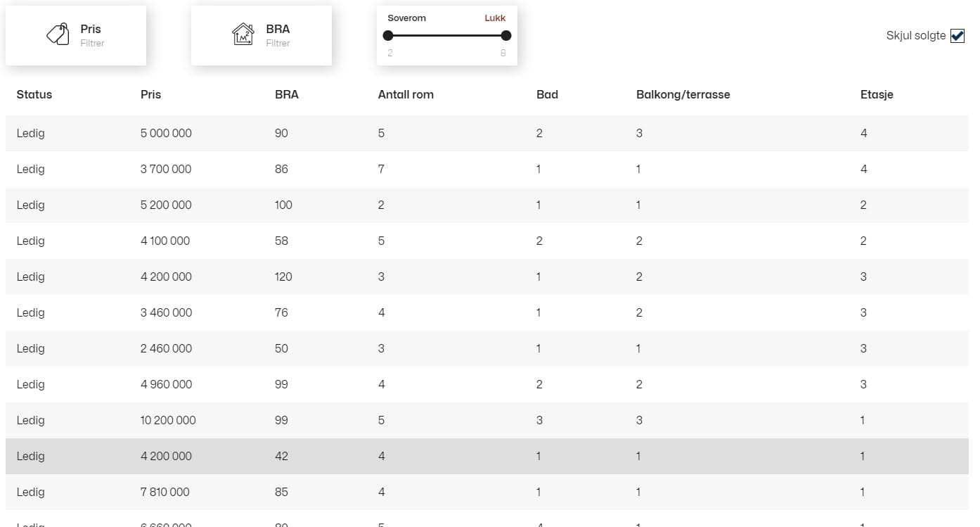Sort by the Antall rom column header
The image size is (980, 527).
tap(406, 94)
